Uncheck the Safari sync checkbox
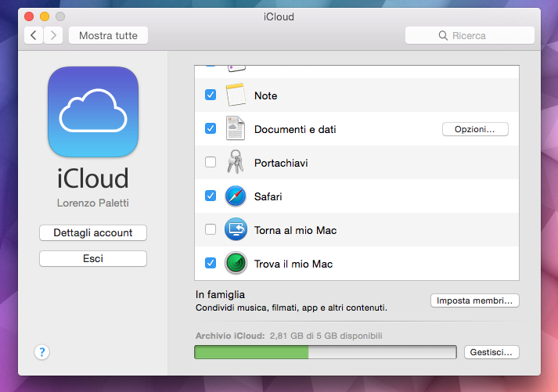 211,196
